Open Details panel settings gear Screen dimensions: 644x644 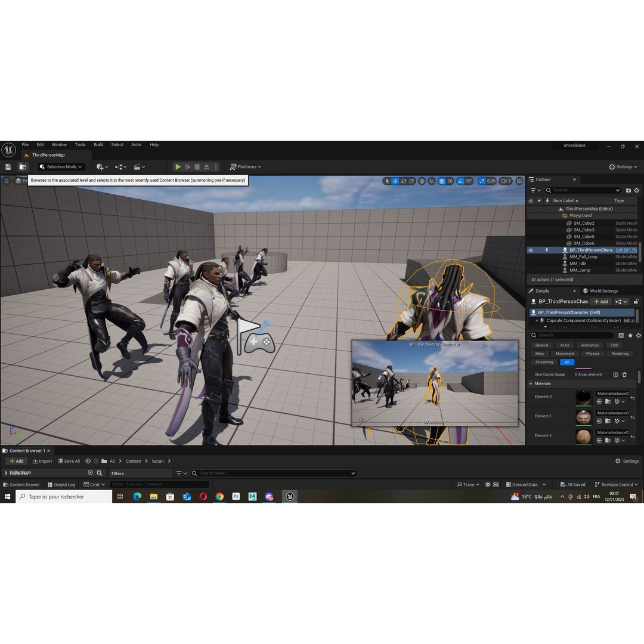(638, 335)
